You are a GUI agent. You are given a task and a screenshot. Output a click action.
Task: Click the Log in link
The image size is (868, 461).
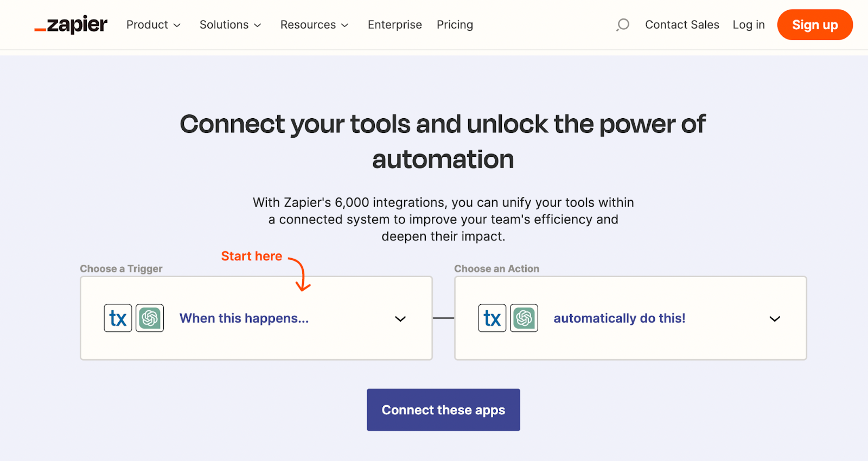coord(749,25)
